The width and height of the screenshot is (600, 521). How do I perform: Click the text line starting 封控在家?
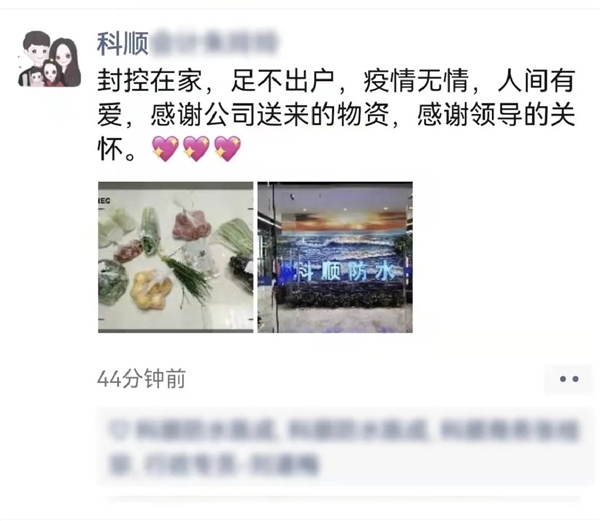336,81
